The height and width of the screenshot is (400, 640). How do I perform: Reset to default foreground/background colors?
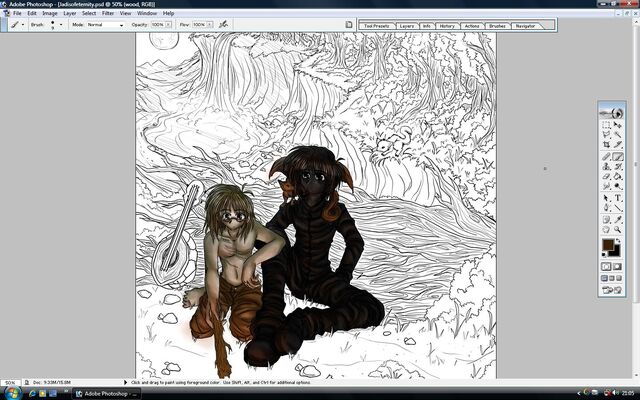604,255
